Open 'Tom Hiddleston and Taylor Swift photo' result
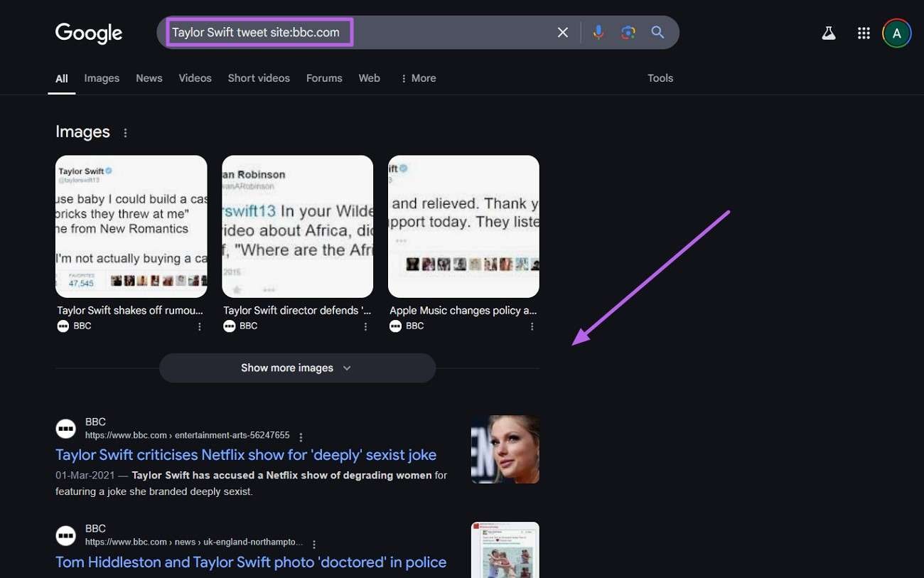924x578 pixels. point(251,562)
